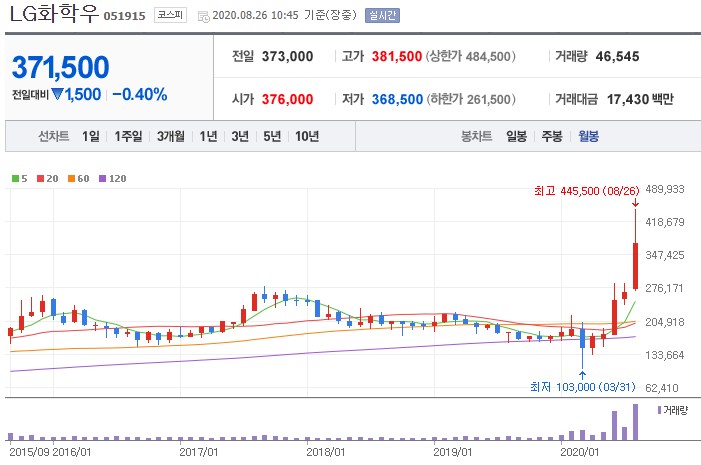Click the 2020/01 date axis label
Screen dimensions: 701x465
coord(579,452)
